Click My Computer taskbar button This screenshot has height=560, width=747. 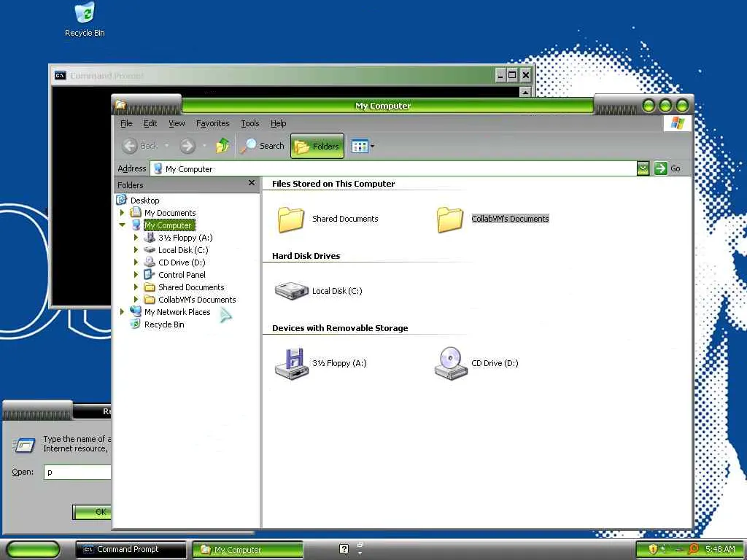coord(248,550)
